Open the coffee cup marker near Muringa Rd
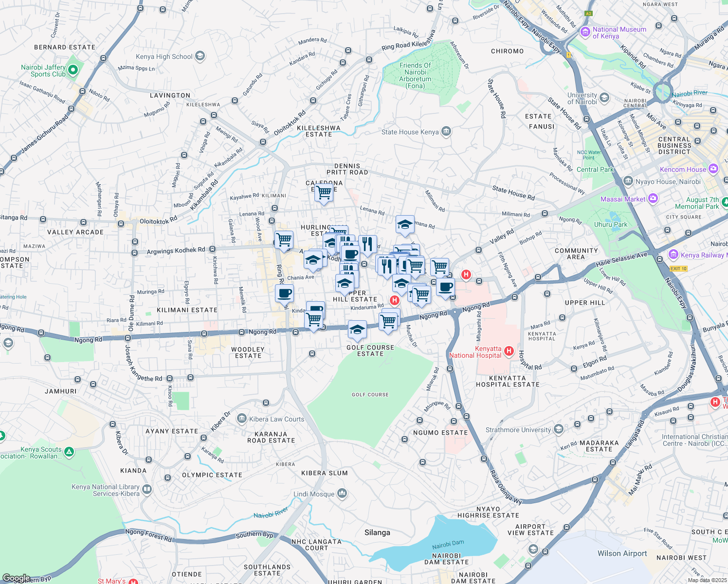 pos(284,294)
